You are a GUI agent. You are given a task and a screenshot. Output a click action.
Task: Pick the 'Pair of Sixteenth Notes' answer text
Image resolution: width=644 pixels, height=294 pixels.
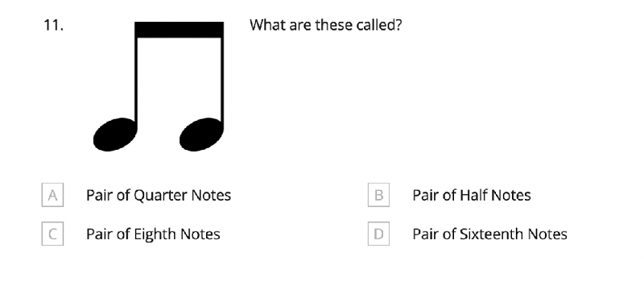click(x=489, y=234)
